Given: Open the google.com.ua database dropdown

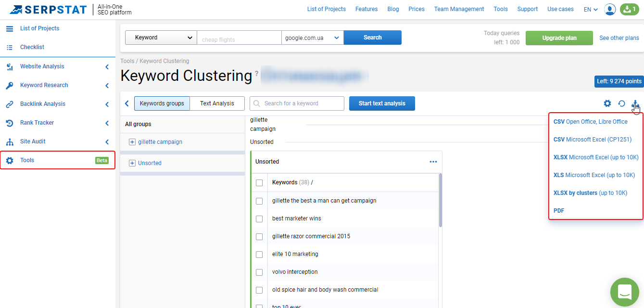Looking at the screenshot, I should point(313,38).
